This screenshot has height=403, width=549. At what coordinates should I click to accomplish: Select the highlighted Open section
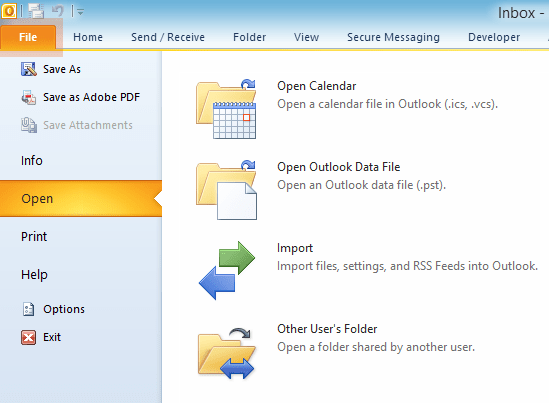pyautogui.click(x=81, y=199)
